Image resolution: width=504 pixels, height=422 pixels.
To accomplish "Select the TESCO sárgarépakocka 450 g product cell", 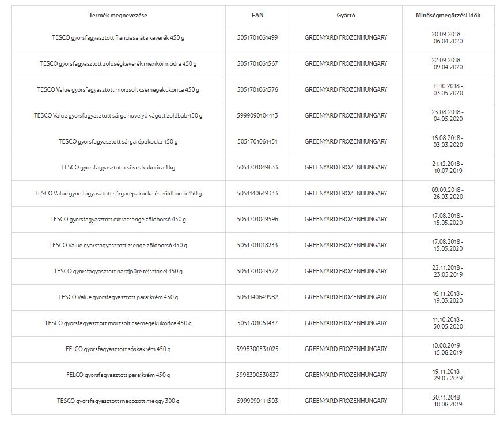I will [x=118, y=141].
